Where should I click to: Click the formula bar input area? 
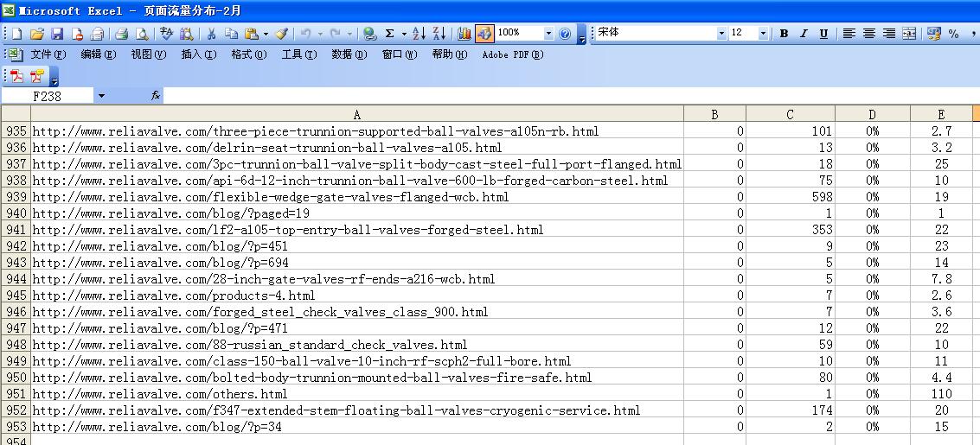pyautogui.click(x=571, y=96)
